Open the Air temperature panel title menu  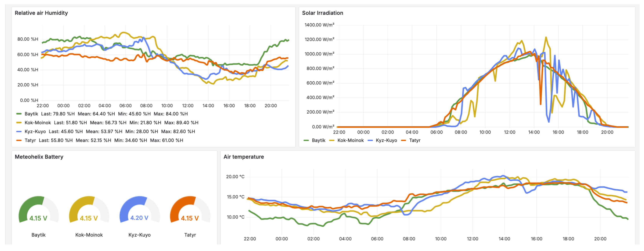point(244,157)
